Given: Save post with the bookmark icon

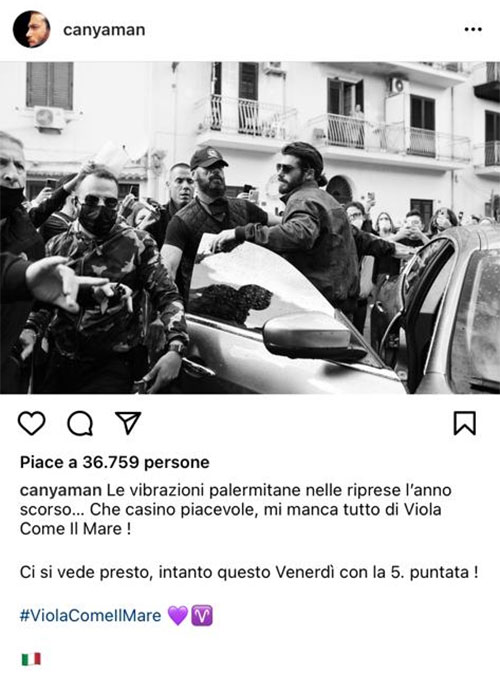Looking at the screenshot, I should pos(465,423).
